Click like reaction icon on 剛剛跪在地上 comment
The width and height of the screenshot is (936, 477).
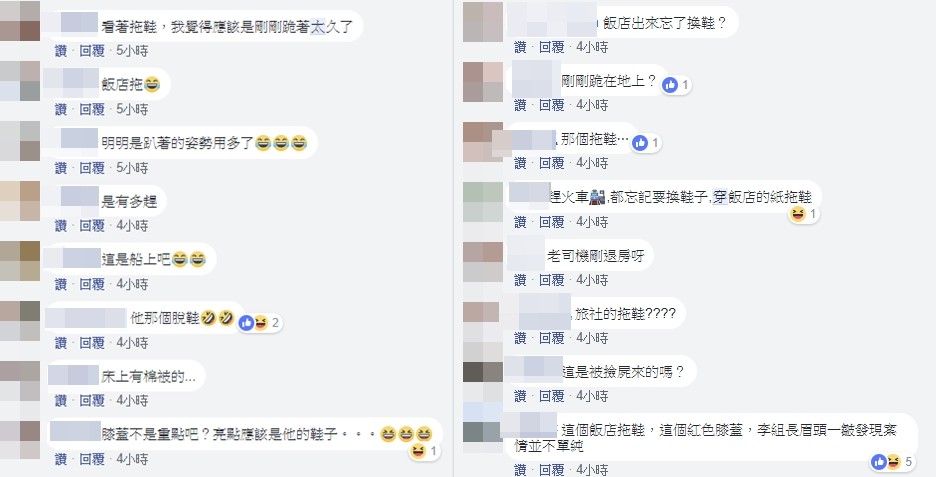(x=670, y=85)
